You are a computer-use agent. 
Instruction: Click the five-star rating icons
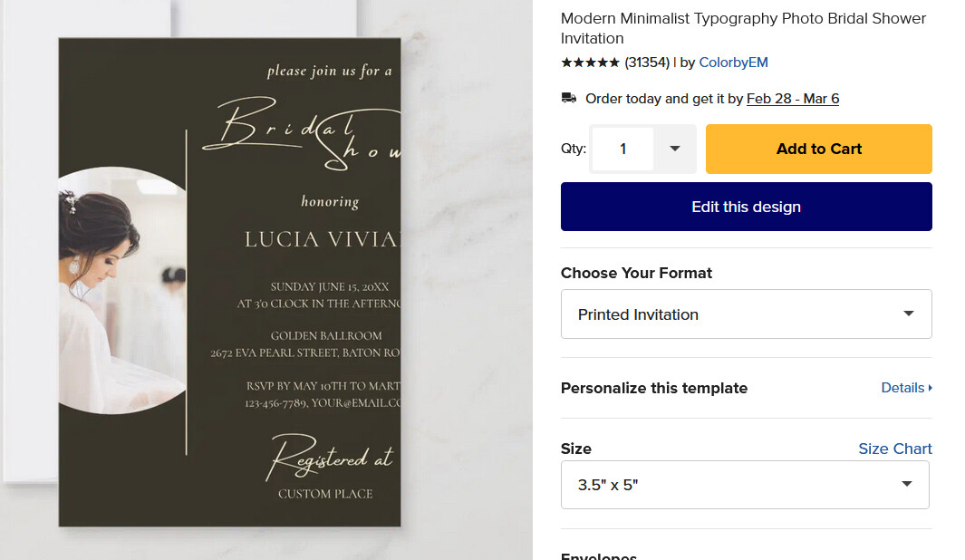590,63
